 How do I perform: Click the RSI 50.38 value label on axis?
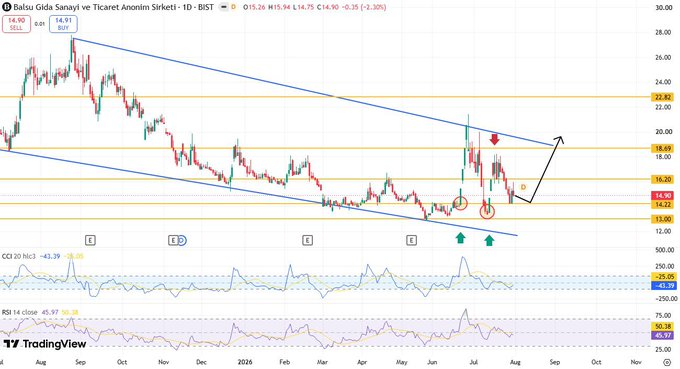(x=663, y=327)
